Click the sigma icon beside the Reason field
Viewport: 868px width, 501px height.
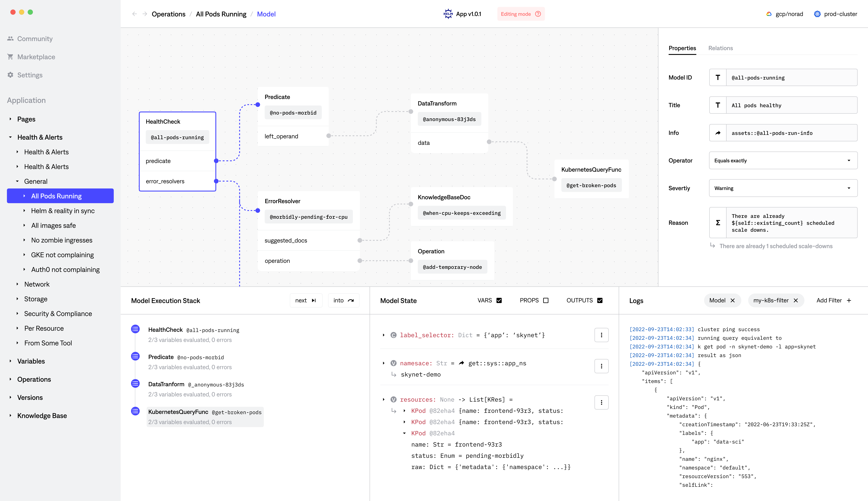(x=718, y=223)
